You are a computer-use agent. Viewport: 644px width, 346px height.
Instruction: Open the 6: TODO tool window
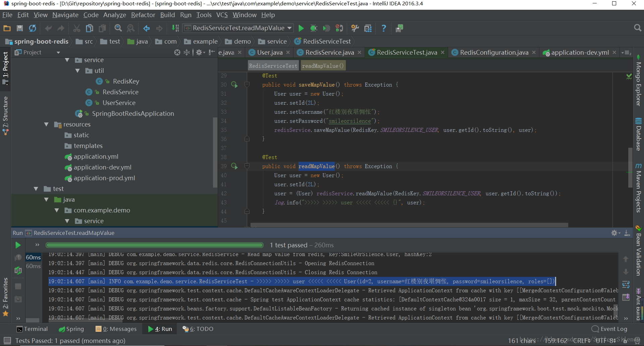(x=198, y=329)
